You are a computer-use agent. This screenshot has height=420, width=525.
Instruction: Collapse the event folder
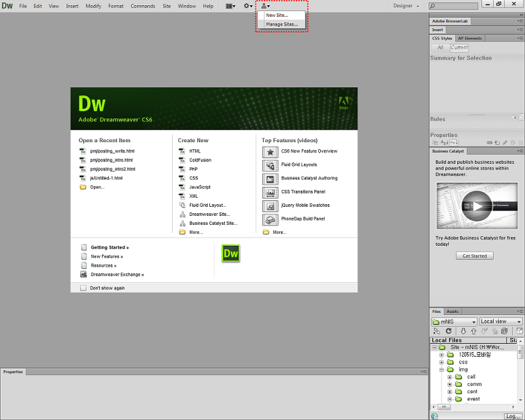(449, 399)
